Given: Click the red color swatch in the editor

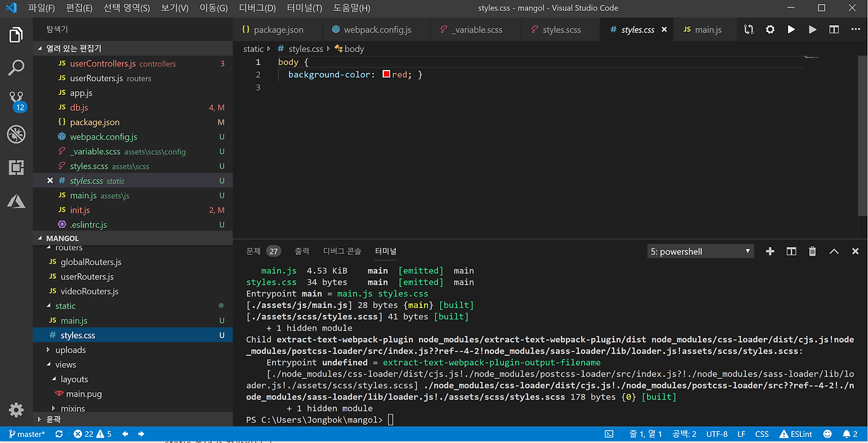Looking at the screenshot, I should point(387,75).
